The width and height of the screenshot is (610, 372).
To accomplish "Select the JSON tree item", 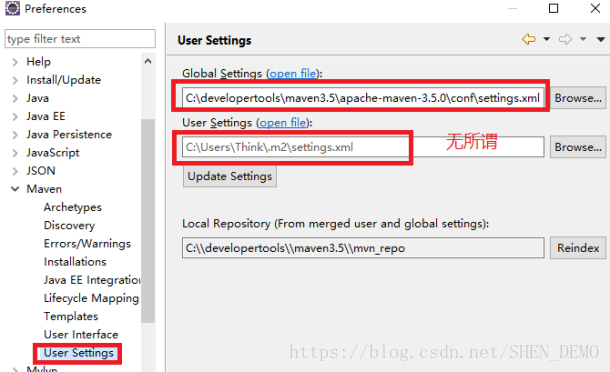I will pyautogui.click(x=41, y=171).
